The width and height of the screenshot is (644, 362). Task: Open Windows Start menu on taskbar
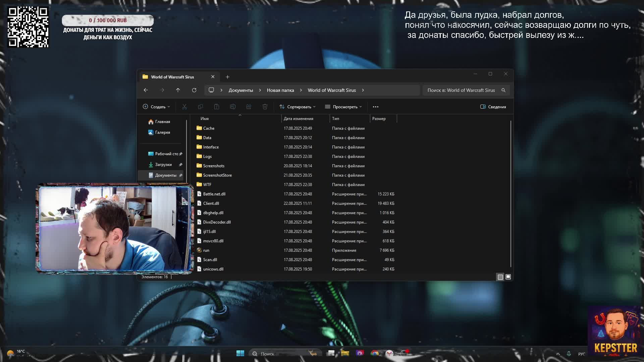pyautogui.click(x=240, y=353)
